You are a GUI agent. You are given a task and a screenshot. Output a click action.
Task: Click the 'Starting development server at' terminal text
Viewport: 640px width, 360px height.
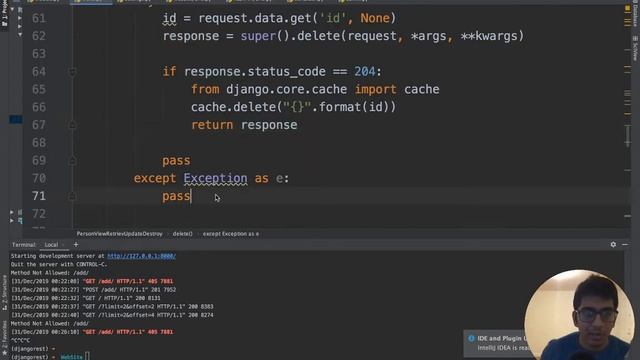58,256
